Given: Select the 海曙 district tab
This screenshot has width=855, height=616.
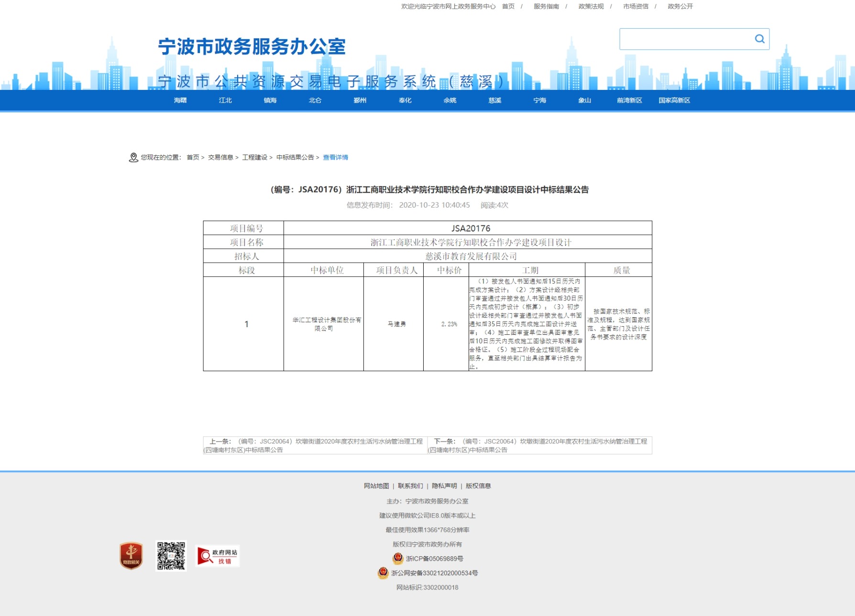Looking at the screenshot, I should coord(180,100).
